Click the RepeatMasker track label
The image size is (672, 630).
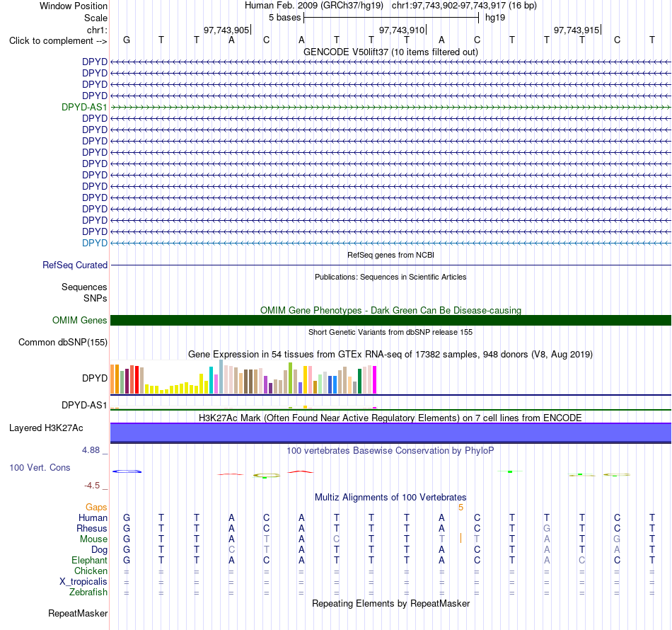[78, 613]
